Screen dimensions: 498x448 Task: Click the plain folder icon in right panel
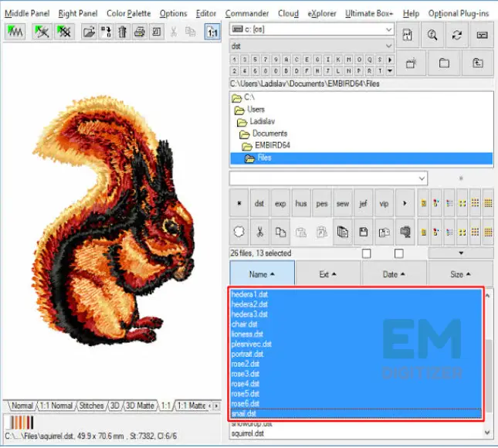444,63
